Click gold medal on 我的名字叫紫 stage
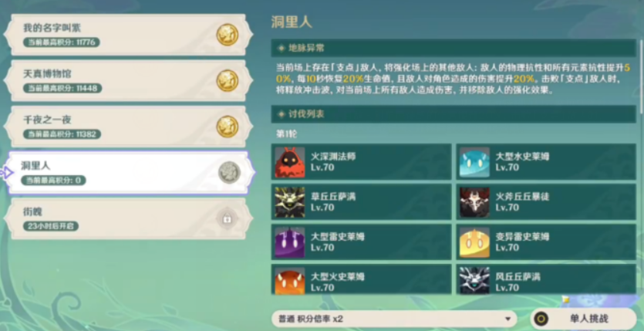 228,35
